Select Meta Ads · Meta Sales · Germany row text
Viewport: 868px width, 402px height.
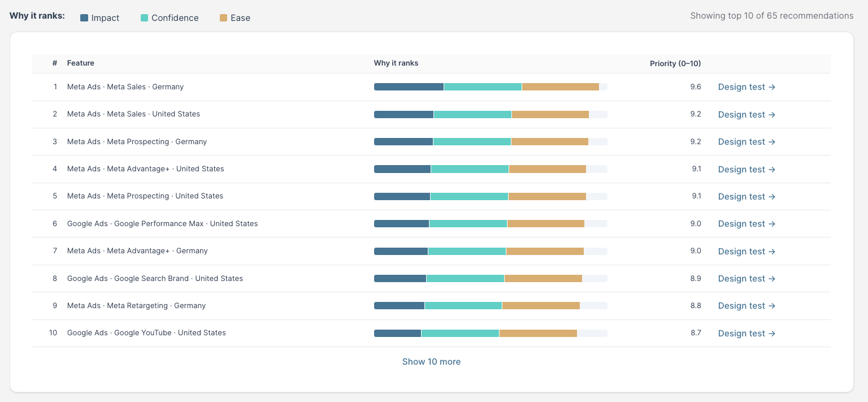tap(125, 87)
